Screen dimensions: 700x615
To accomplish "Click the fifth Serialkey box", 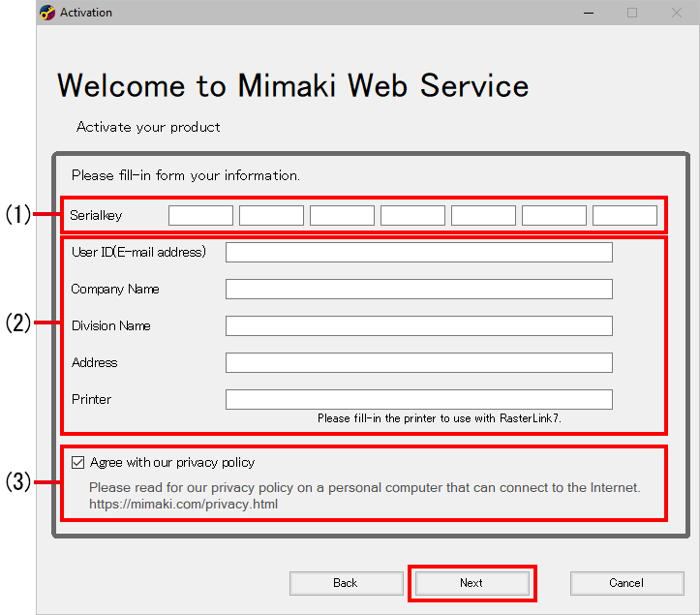I will point(483,215).
